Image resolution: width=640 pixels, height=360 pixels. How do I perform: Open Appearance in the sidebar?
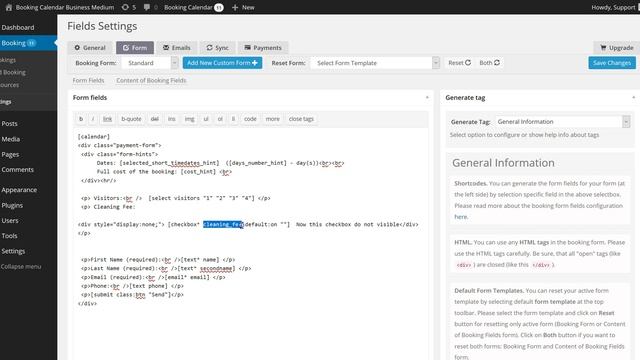(19, 190)
